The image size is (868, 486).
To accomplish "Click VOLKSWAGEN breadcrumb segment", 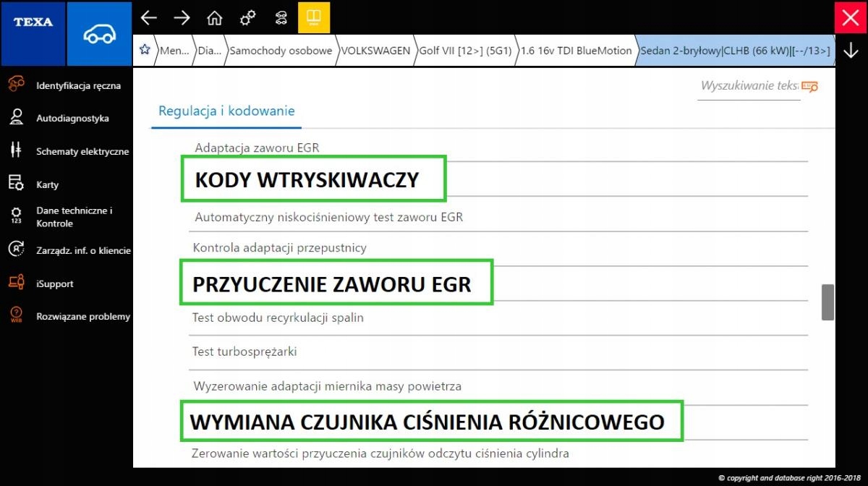I will pos(375,51).
